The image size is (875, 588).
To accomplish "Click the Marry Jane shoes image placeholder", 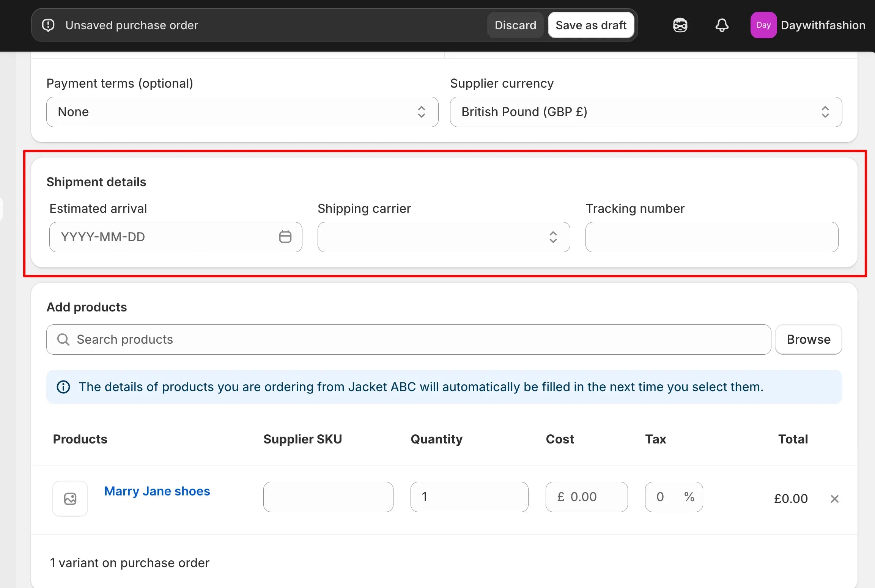I will pos(70,498).
